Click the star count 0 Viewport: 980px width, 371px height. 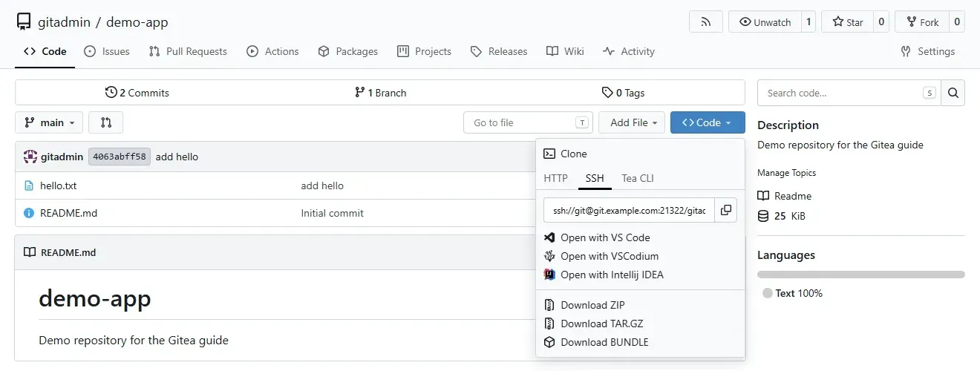[x=881, y=22]
